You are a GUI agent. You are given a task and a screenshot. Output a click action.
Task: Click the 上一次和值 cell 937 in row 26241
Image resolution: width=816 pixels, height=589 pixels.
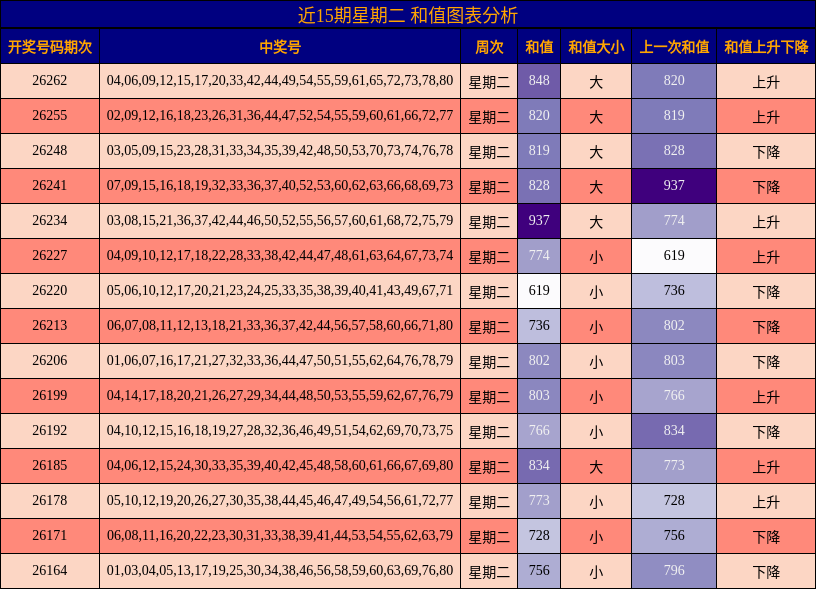click(674, 186)
